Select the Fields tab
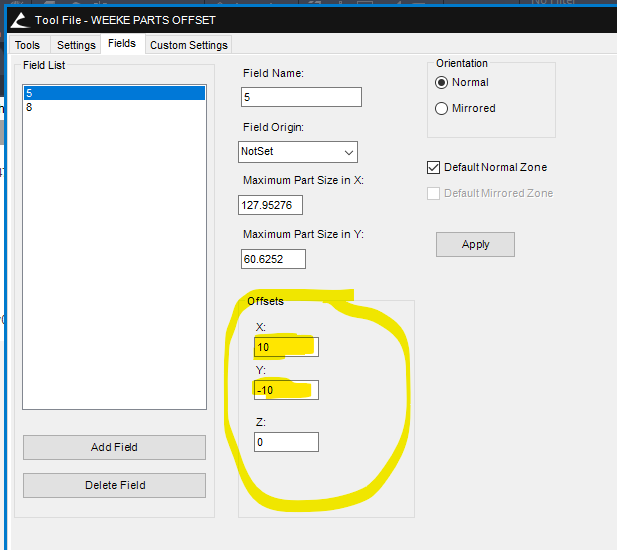Screen dimensions: 617x550 (x=122, y=43)
